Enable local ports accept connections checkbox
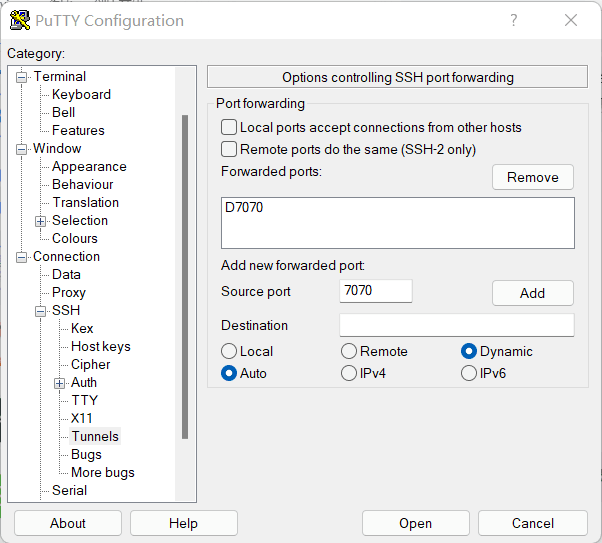602x543 pixels. 229,127
